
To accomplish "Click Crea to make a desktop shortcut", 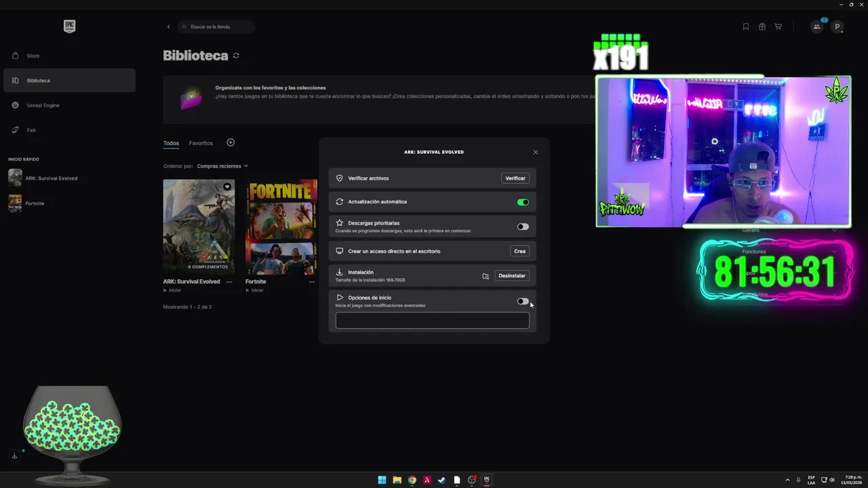I will point(519,251).
